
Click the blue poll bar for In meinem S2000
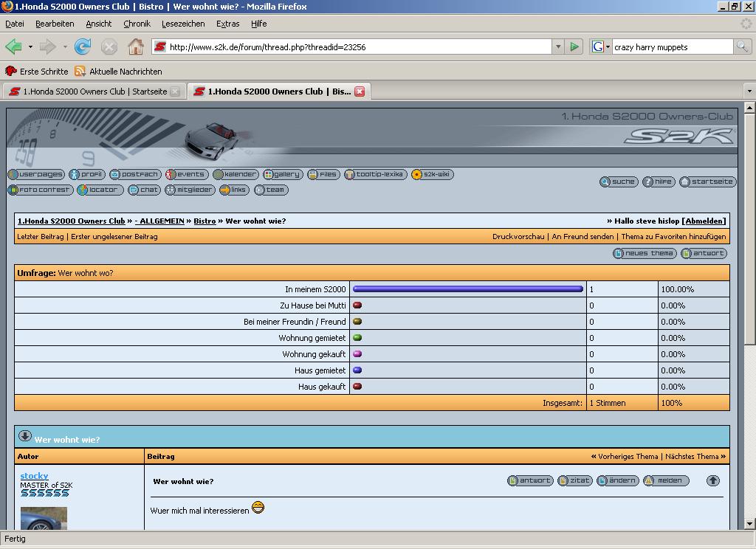click(468, 289)
